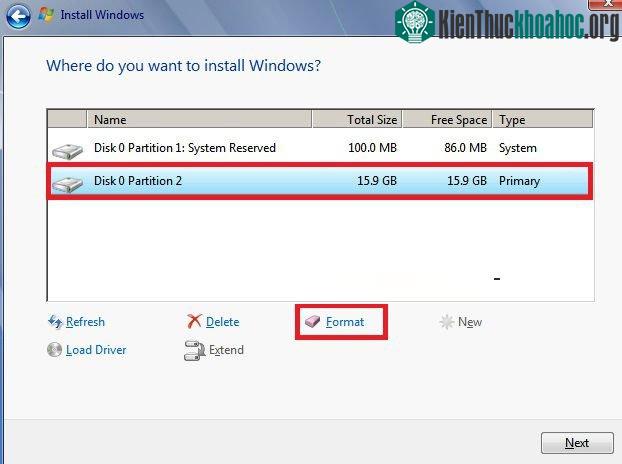Click the Next button
The image size is (622, 464).
click(x=577, y=443)
